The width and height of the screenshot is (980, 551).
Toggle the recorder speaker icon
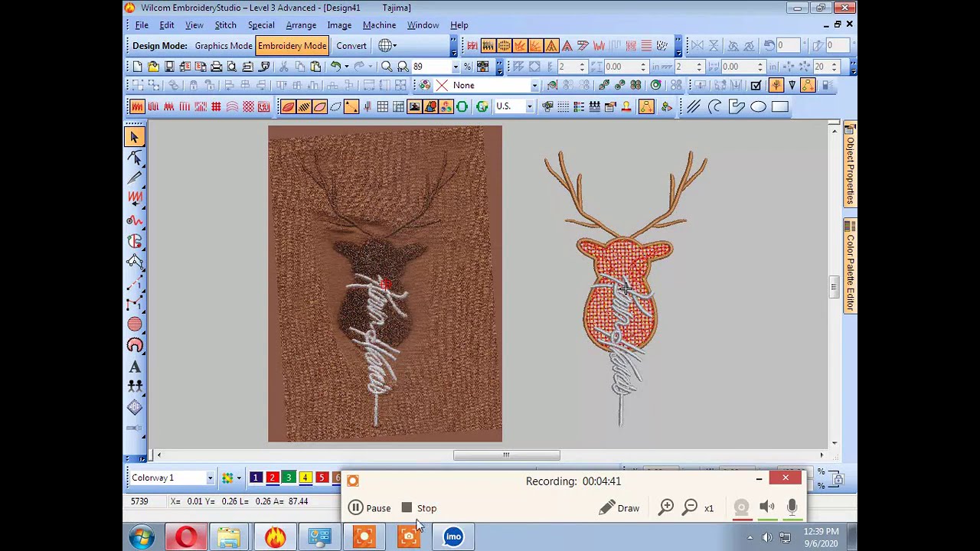tap(766, 507)
